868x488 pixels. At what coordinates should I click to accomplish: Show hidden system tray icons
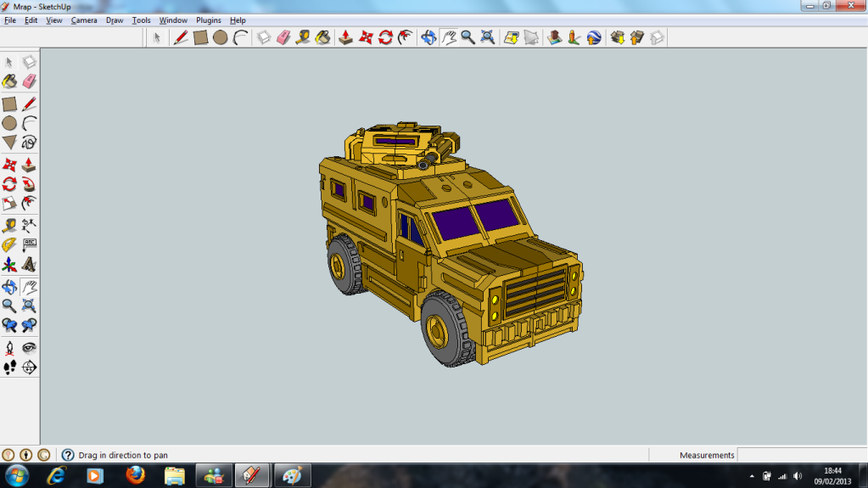752,476
